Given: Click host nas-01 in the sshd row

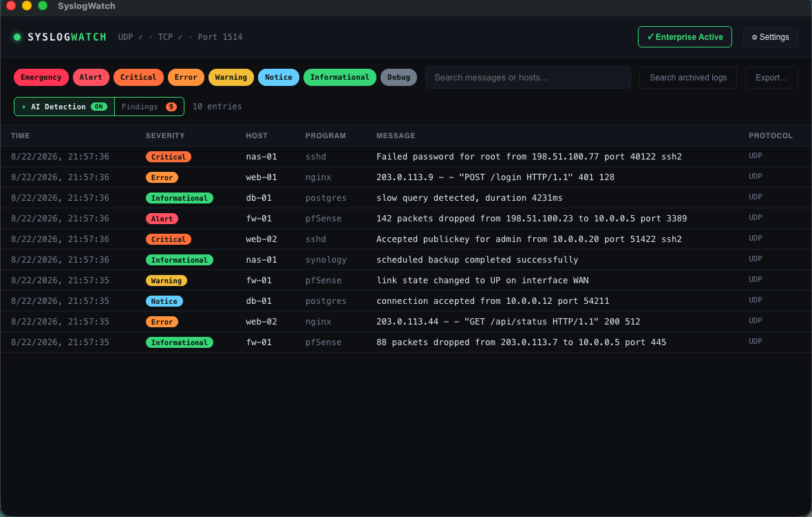Looking at the screenshot, I should (261, 156).
